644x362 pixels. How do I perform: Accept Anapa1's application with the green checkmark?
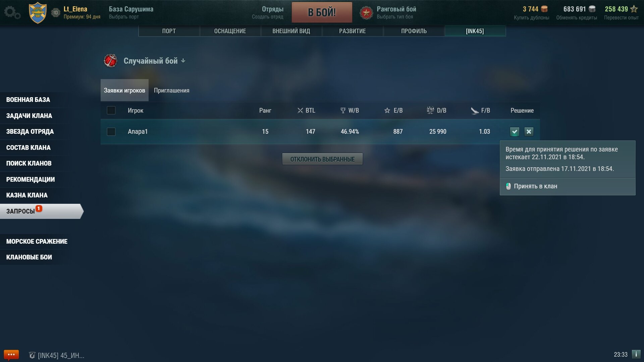(515, 132)
